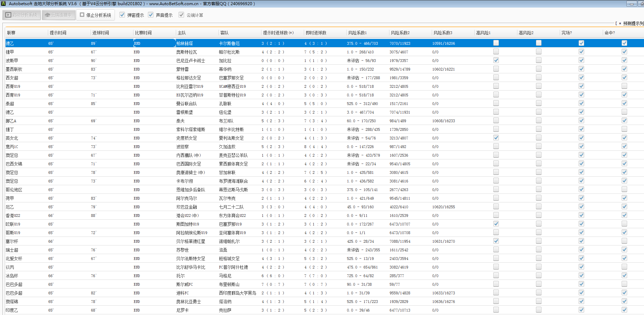Check 高风险2 for the 柏林赫塔 row
Image resolution: width=644 pixels, height=315 pixels.
point(538,43)
